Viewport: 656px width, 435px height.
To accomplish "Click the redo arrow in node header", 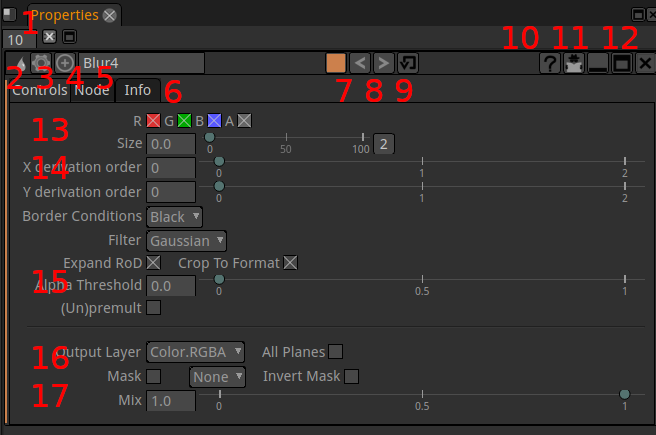I will click(384, 63).
